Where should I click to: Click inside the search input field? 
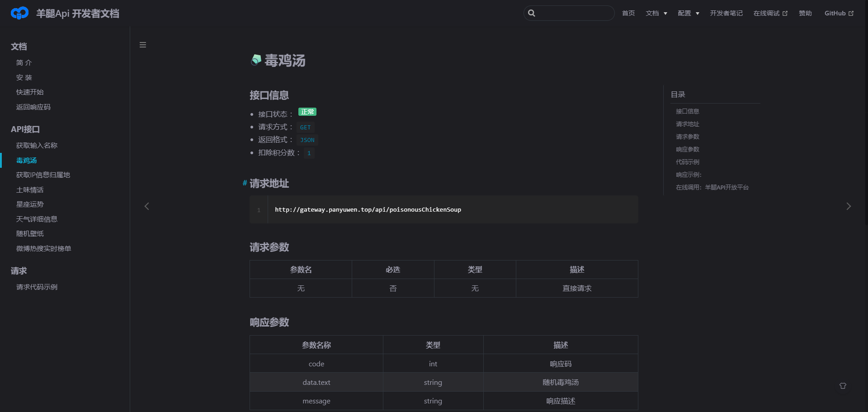574,13
